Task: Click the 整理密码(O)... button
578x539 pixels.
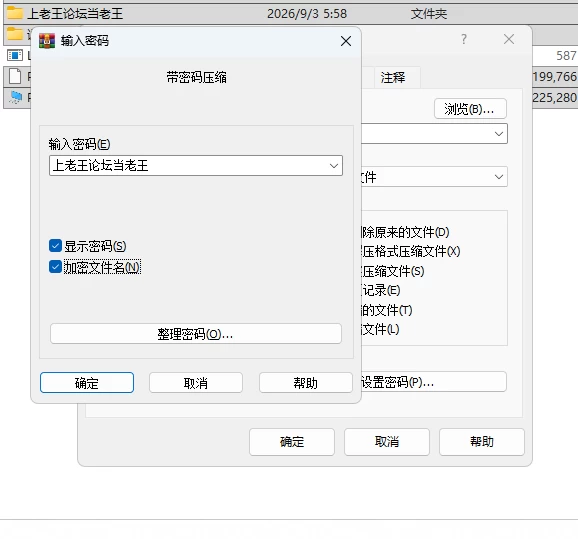Action: pyautogui.click(x=196, y=334)
